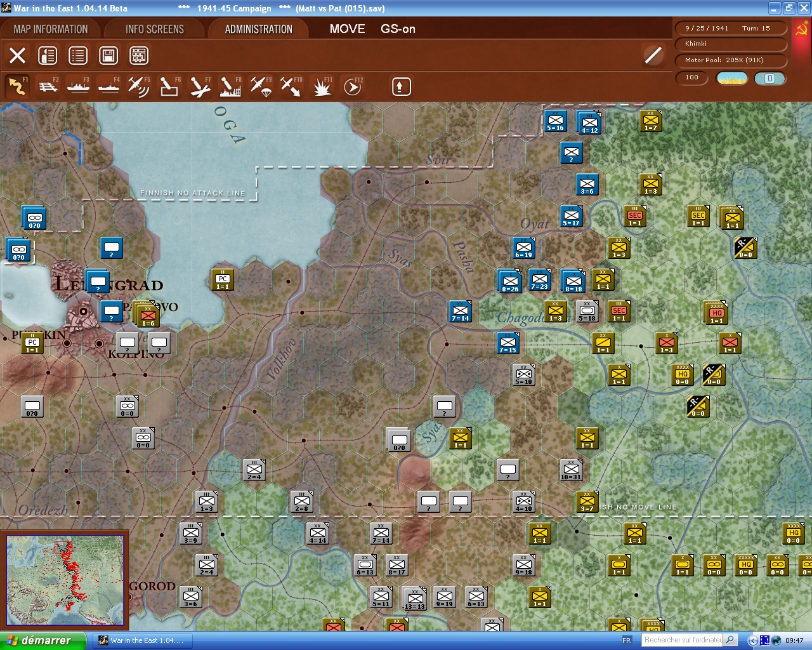Click the FR language indicator
812x650 pixels.
pyautogui.click(x=627, y=640)
